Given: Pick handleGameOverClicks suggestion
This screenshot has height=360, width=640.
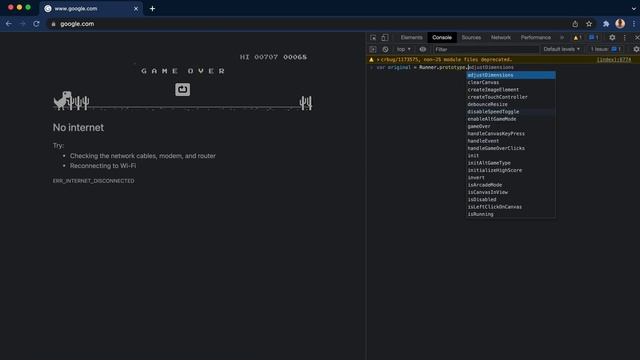Looking at the screenshot, I should tap(511, 149).
